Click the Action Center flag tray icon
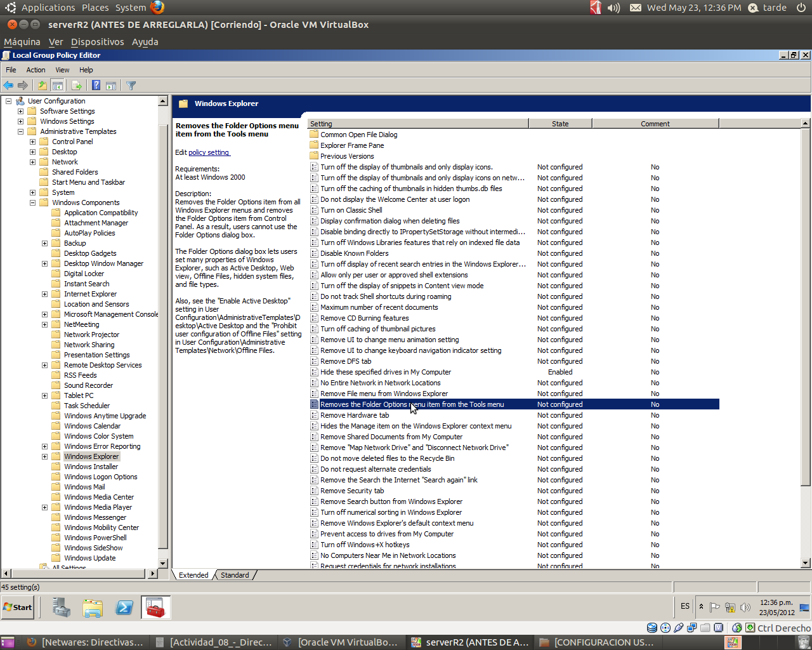Viewport: 812px width, 650px height. tap(715, 607)
